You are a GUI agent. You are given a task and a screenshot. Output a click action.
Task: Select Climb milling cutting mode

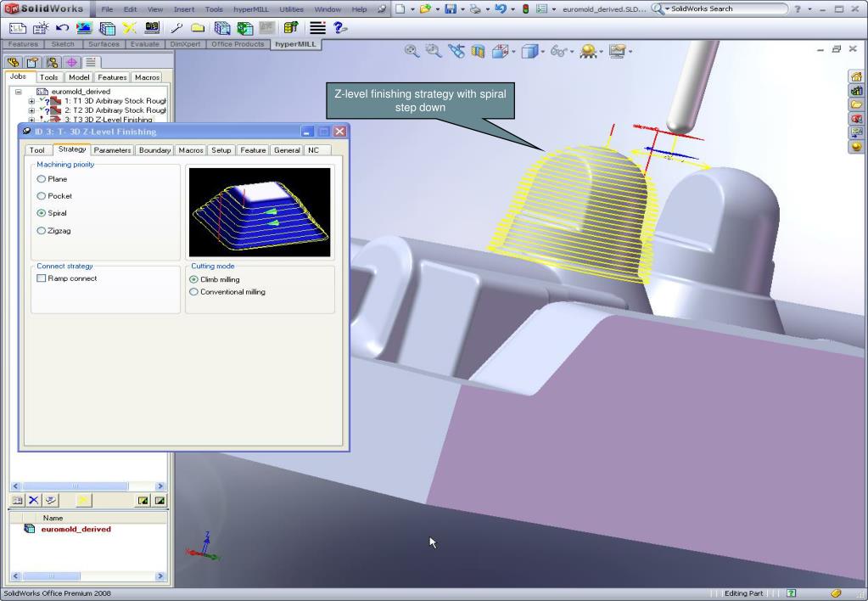click(x=193, y=280)
